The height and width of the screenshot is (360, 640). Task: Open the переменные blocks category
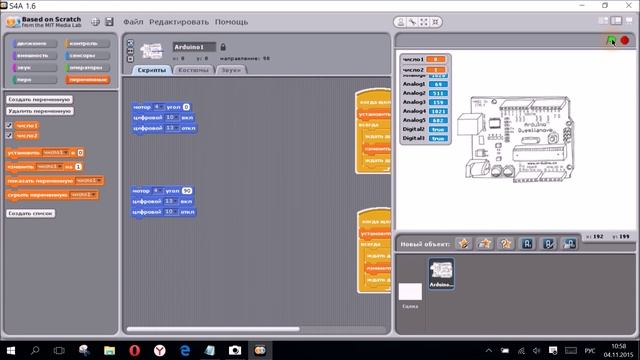pos(87,80)
